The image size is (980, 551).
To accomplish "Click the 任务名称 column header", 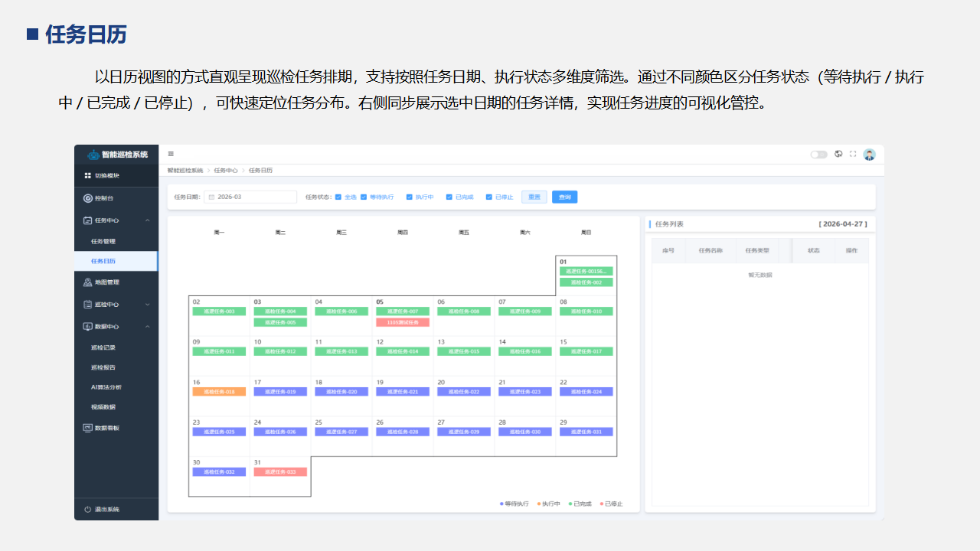I will 710,250.
